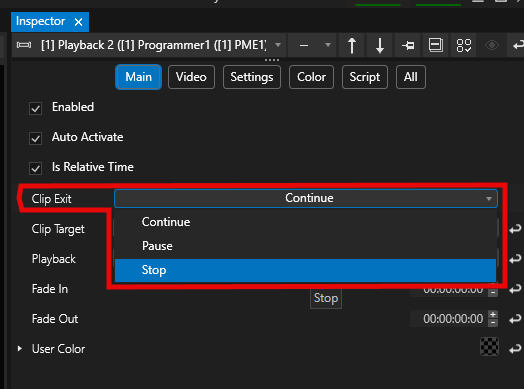Image resolution: width=524 pixels, height=389 pixels.
Task: Click the Clip Exit label
Action: pyautogui.click(x=51, y=199)
